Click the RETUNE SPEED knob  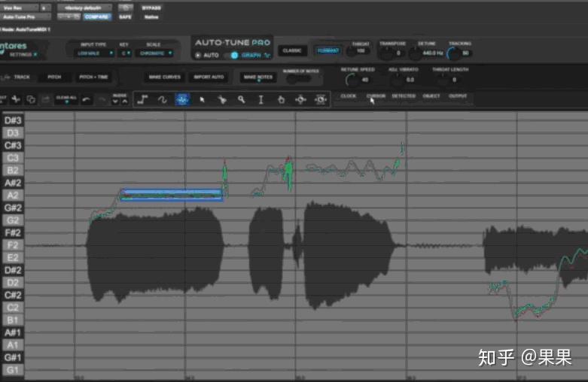[x=352, y=80]
